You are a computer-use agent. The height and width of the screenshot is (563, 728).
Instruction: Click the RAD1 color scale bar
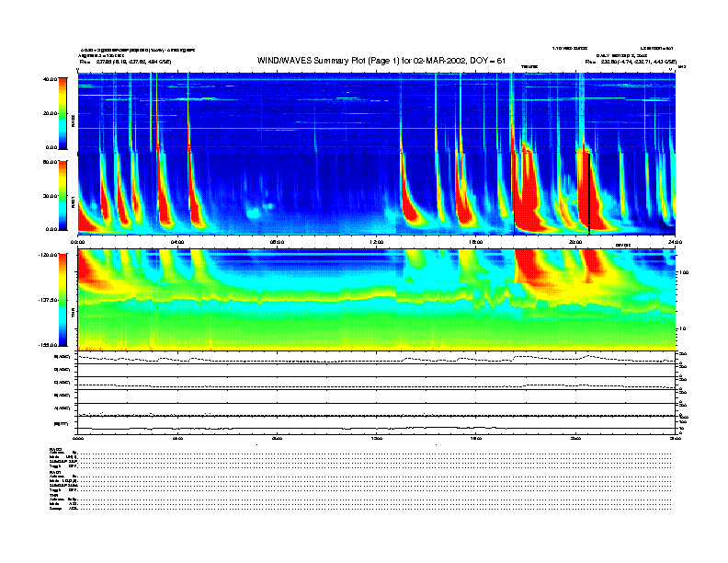coord(63,196)
